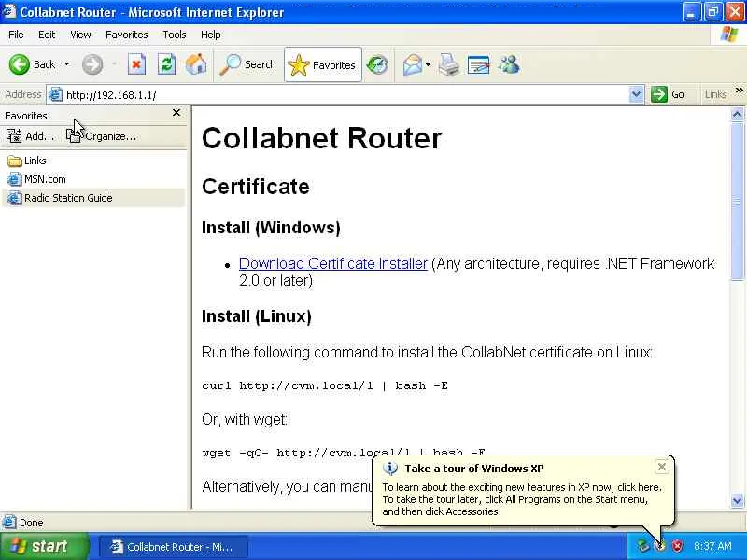This screenshot has height=560, width=747.
Task: Click the Start button
Action: pos(44,546)
